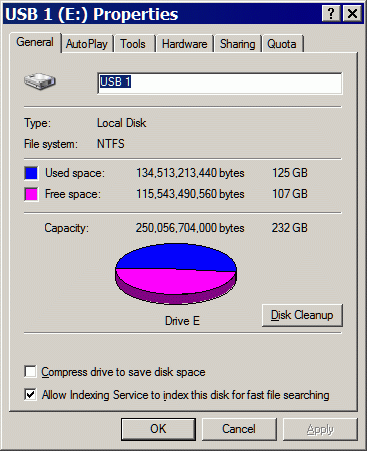Open the Hardware tab
This screenshot has width=367, height=451.
(x=185, y=44)
